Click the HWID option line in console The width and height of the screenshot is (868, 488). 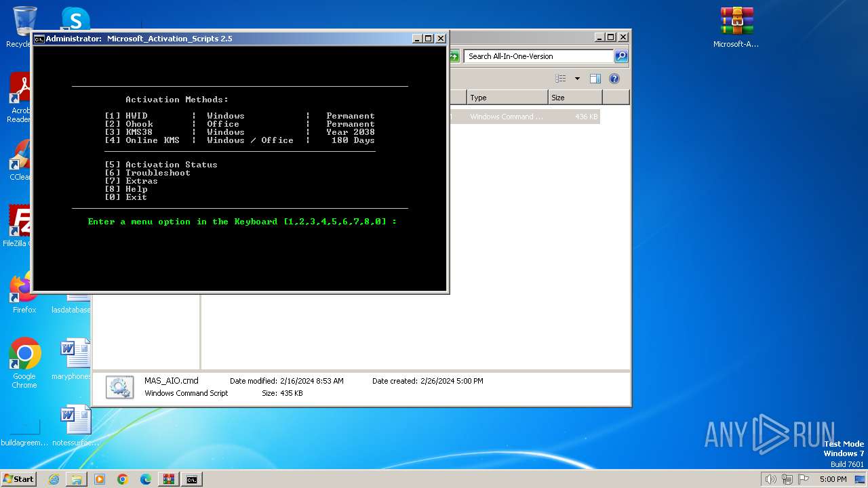click(239, 116)
